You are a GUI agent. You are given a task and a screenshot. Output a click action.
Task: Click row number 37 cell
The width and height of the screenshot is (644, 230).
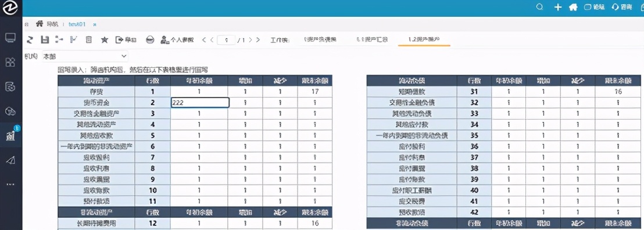coord(474,157)
